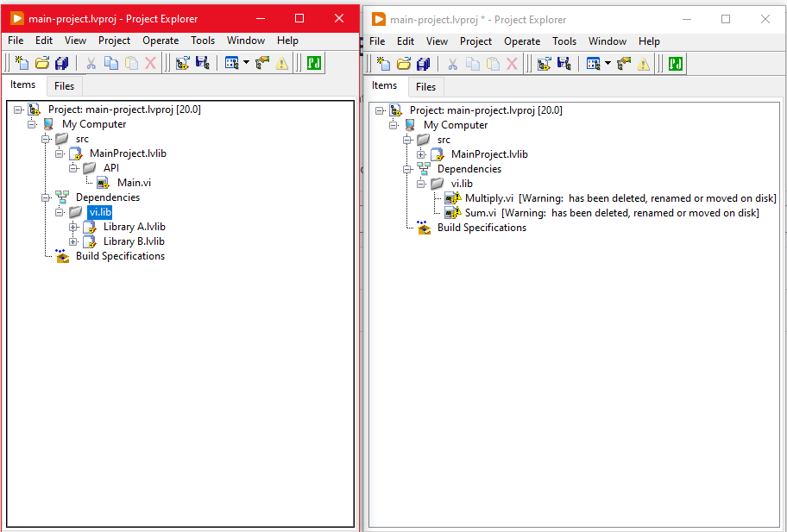This screenshot has width=787, height=532.
Task: Collapse vi.lib folder in right window
Action: pos(421,184)
